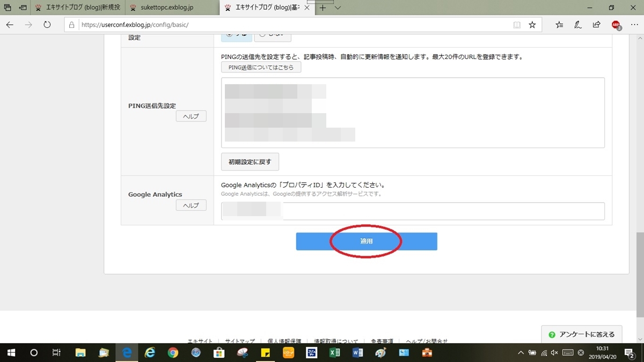Click the Add notes pen icon
Viewport: 644px width, 362px height.
pyautogui.click(x=578, y=25)
